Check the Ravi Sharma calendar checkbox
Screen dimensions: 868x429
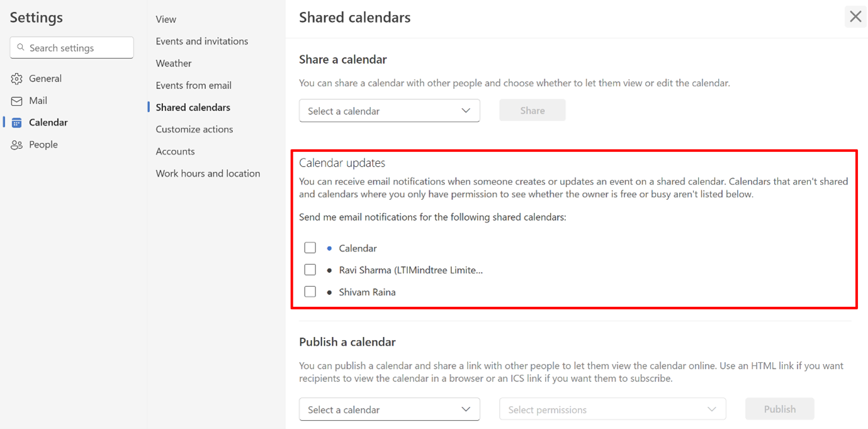point(310,270)
